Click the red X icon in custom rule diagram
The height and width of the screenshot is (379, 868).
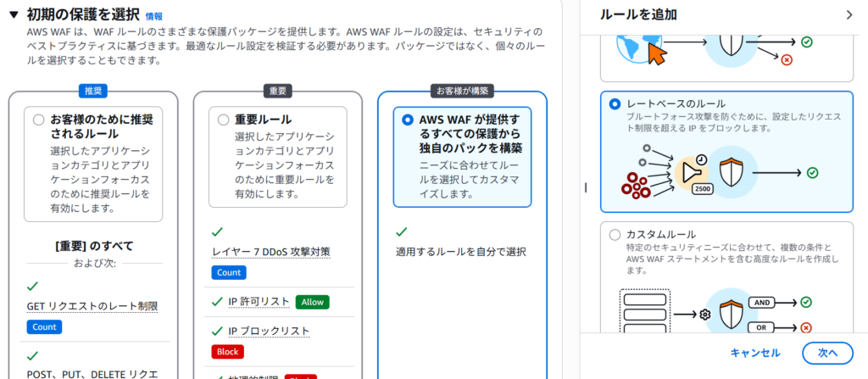click(806, 328)
